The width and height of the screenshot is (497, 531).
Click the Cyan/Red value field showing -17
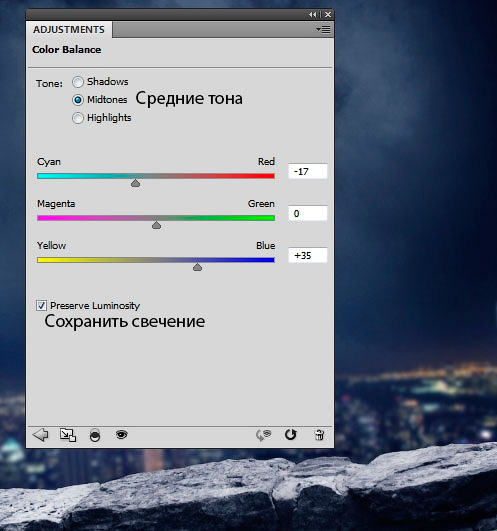308,171
